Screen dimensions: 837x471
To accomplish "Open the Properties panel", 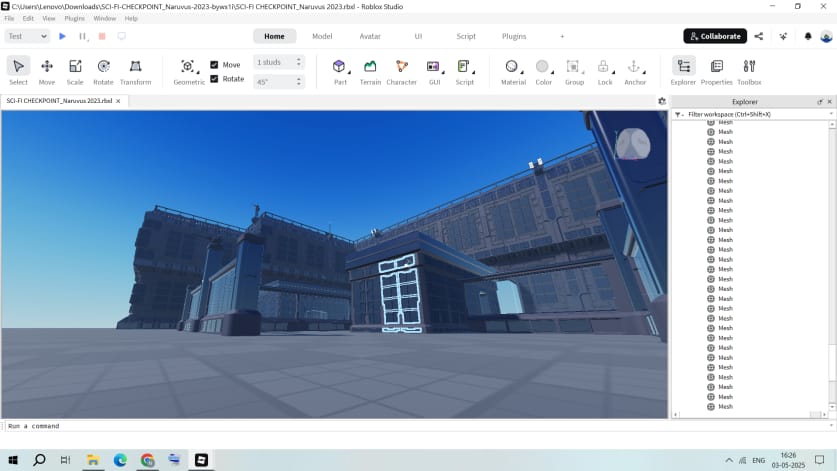I will (x=716, y=71).
